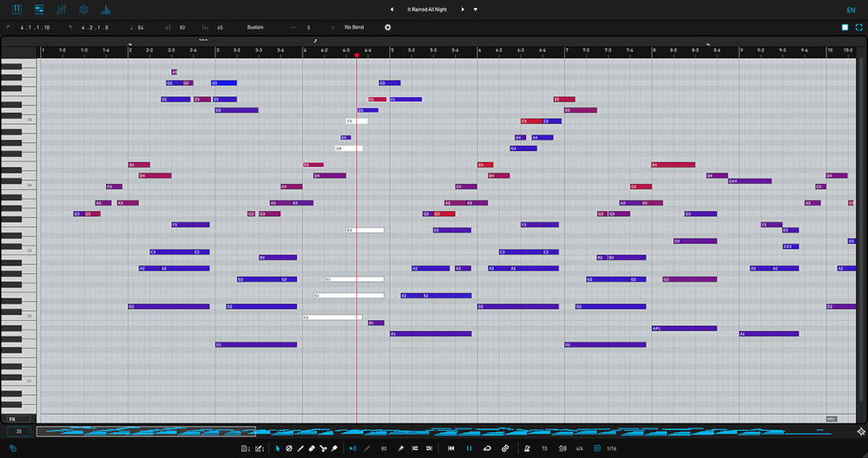The image size is (868, 458).
Task: Open the mixer sliders view
Action: (62, 10)
